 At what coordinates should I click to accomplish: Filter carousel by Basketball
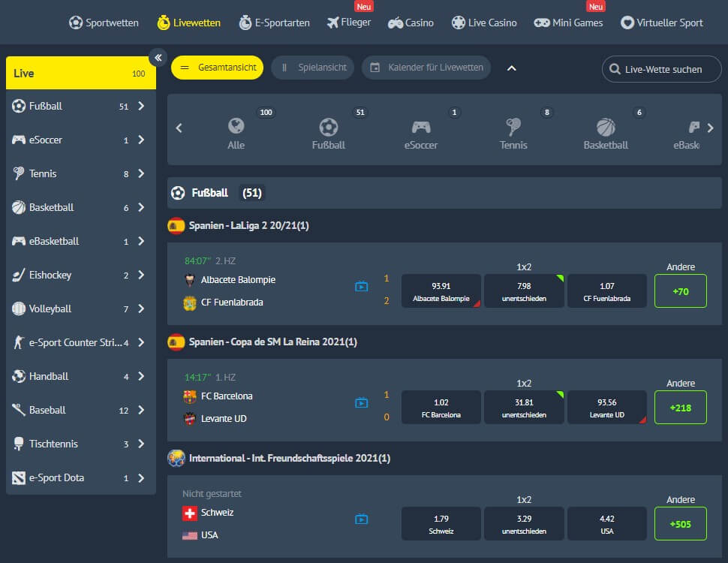click(x=606, y=133)
